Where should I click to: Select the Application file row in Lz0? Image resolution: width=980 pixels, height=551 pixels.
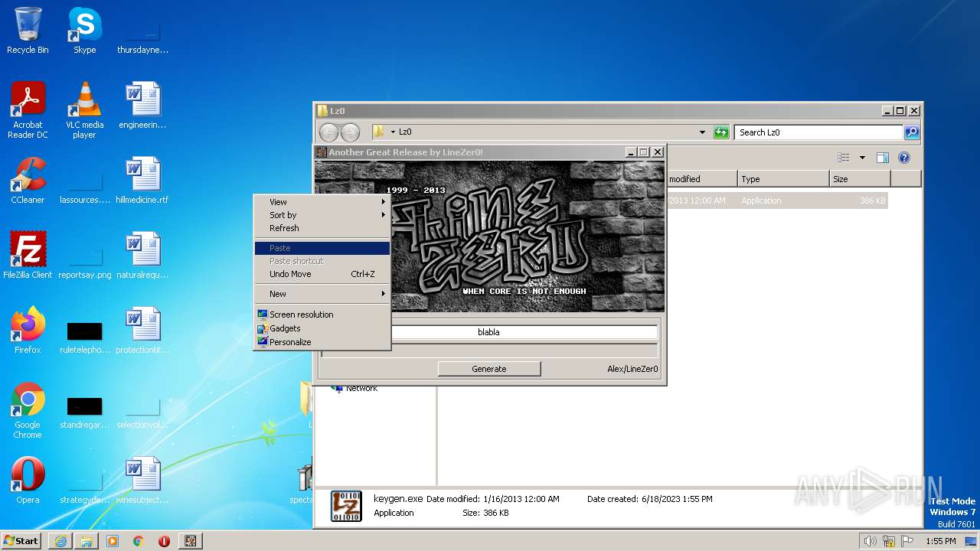tap(777, 201)
